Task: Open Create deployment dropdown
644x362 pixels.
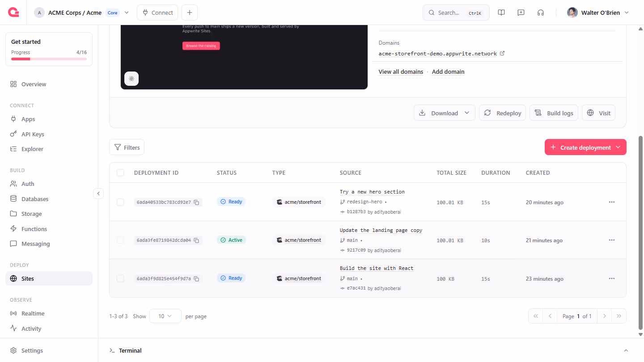Action: [x=585, y=147]
